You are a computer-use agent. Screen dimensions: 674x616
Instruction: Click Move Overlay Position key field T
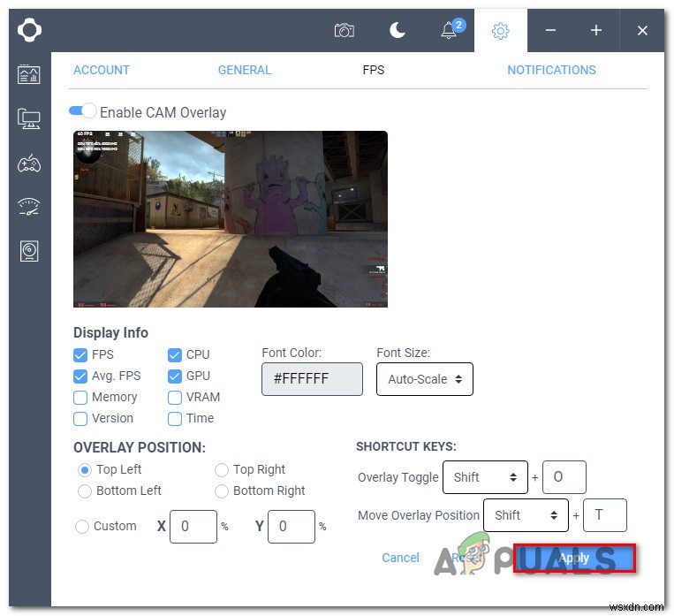[x=605, y=515]
